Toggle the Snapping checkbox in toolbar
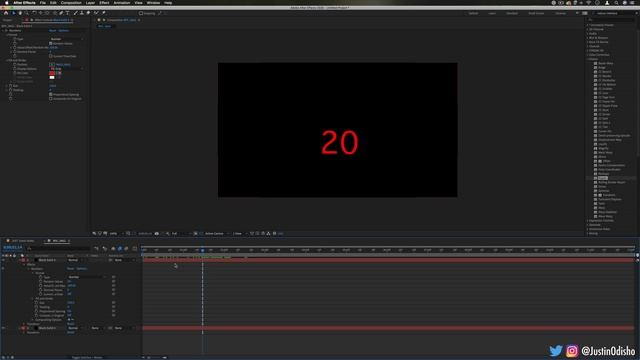Viewport: 640px width, 360px height. [x=141, y=13]
